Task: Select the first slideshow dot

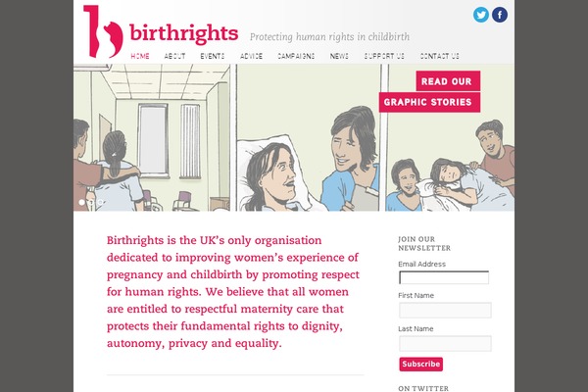Action: click(82, 203)
